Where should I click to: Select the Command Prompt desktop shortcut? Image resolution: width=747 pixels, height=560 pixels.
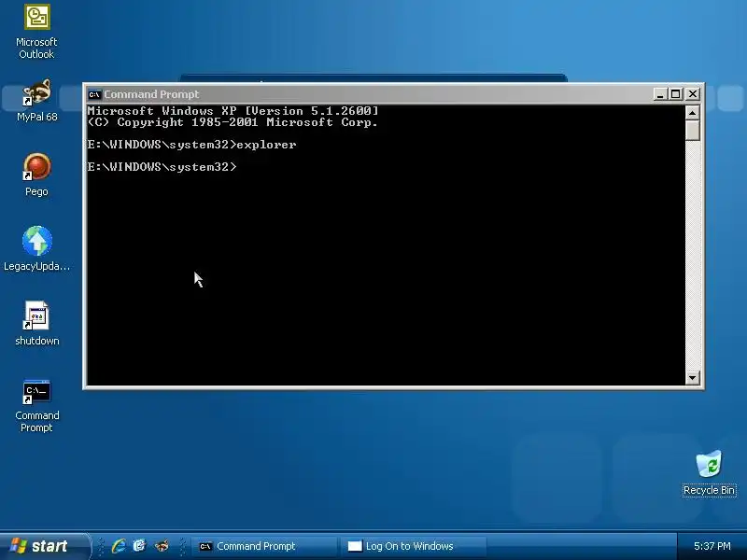click(x=36, y=406)
